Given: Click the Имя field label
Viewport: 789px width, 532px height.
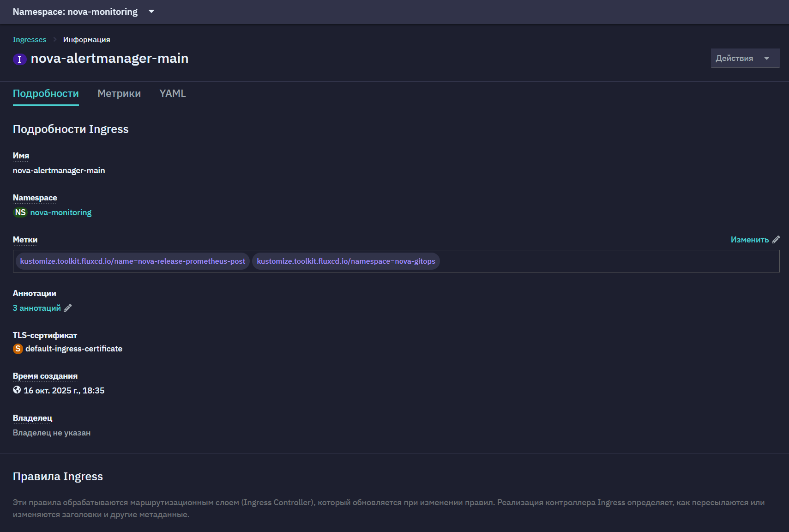Looking at the screenshot, I should [21, 156].
